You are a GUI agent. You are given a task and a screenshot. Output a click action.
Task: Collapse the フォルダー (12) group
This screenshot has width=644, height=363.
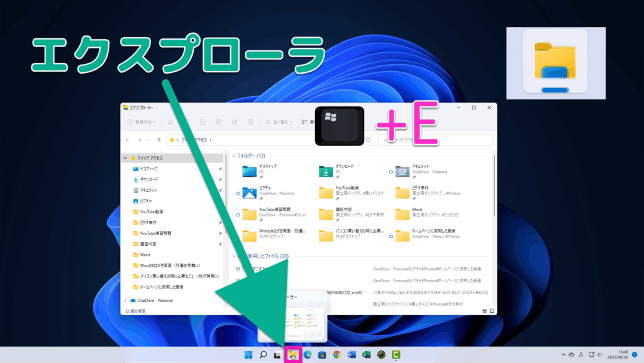(234, 155)
